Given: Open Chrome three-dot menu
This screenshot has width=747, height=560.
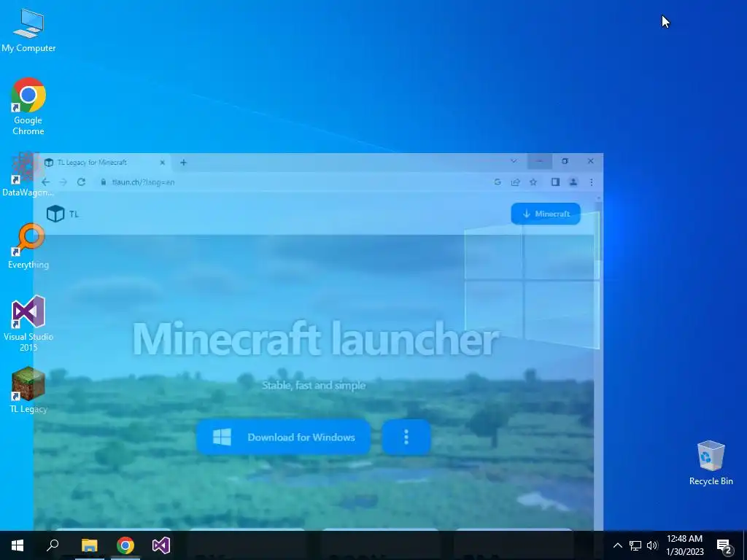Looking at the screenshot, I should pyautogui.click(x=591, y=182).
